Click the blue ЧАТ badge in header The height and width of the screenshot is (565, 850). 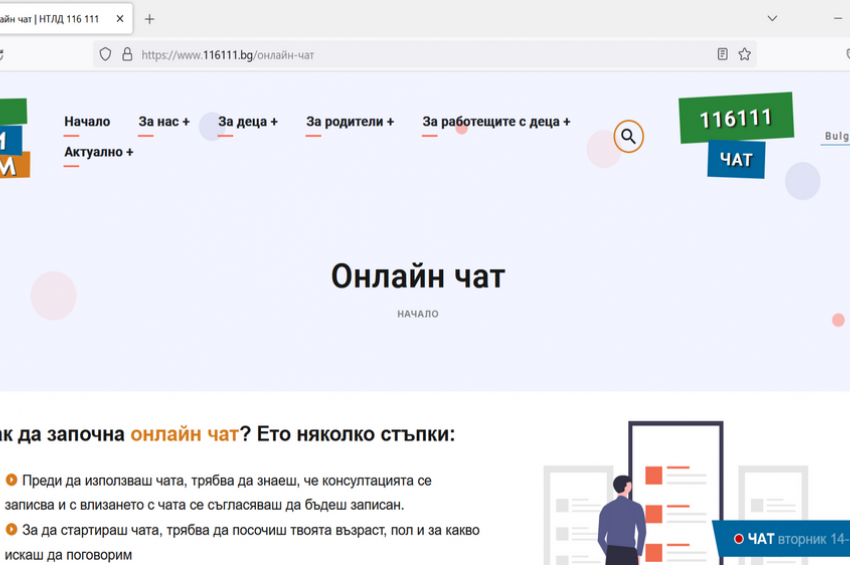click(x=736, y=160)
